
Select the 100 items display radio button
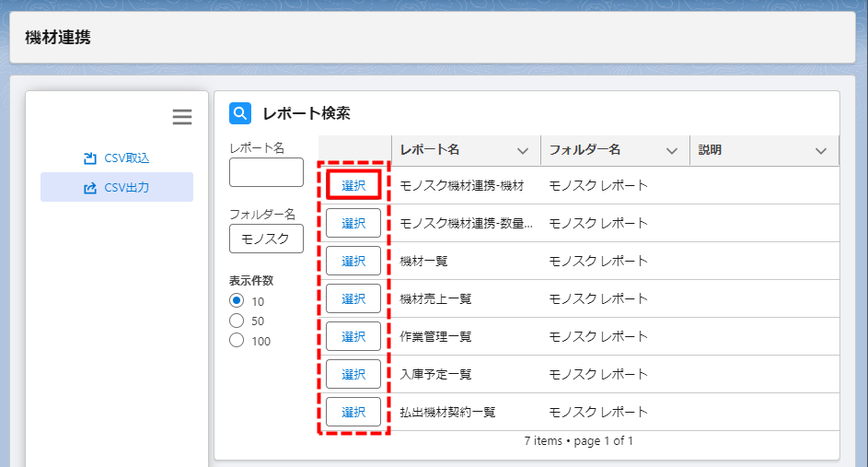point(237,341)
